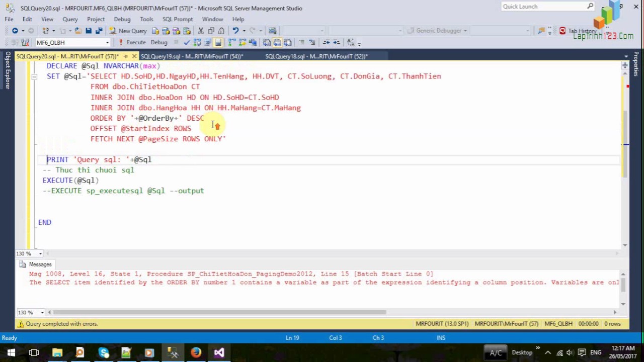Open the SQL Prompt menu
644x362 pixels.
(x=178, y=19)
